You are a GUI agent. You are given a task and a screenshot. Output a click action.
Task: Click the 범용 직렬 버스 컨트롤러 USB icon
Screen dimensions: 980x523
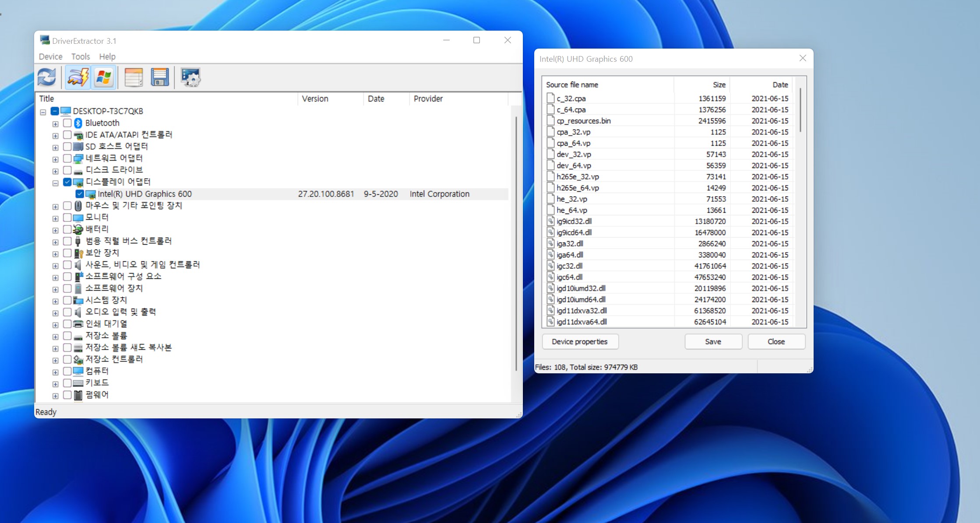point(78,241)
